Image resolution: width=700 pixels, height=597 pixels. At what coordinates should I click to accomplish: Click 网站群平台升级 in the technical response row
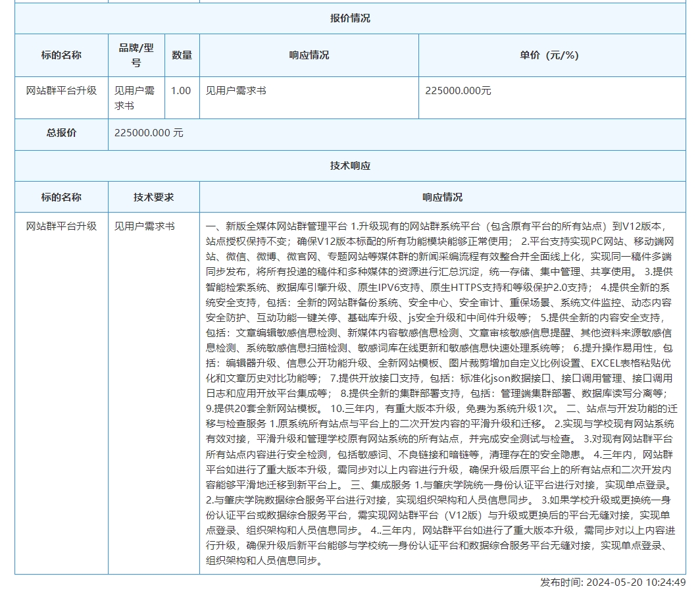pos(61,226)
